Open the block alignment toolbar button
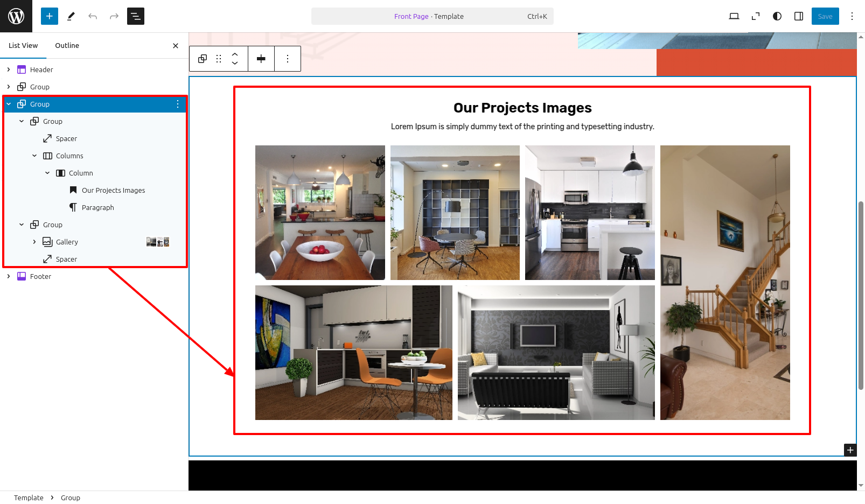865x504 pixels. point(261,59)
